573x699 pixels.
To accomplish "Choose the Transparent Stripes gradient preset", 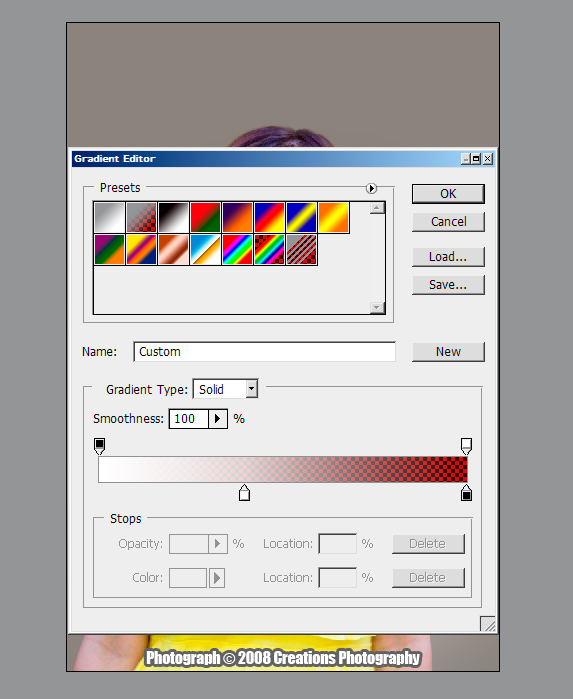I will [x=302, y=250].
